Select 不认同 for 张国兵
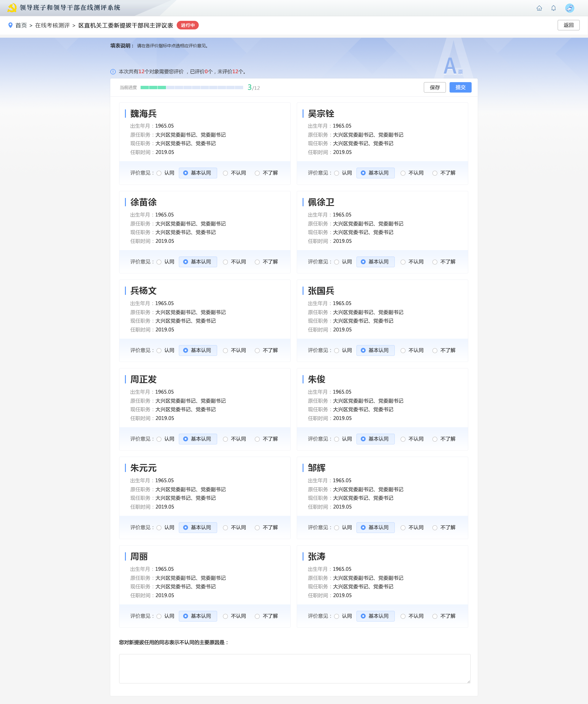Viewport: 588px width, 704px height. pos(412,350)
